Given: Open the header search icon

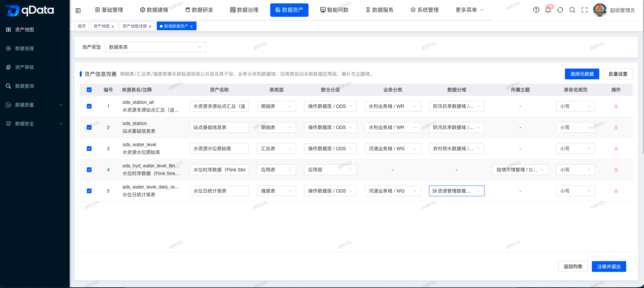Looking at the screenshot, I should pyautogui.click(x=572, y=10).
